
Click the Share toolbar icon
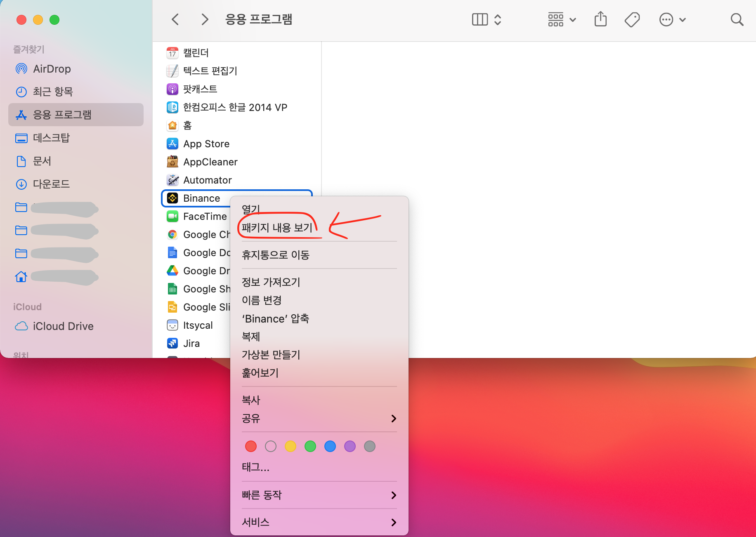pyautogui.click(x=600, y=19)
